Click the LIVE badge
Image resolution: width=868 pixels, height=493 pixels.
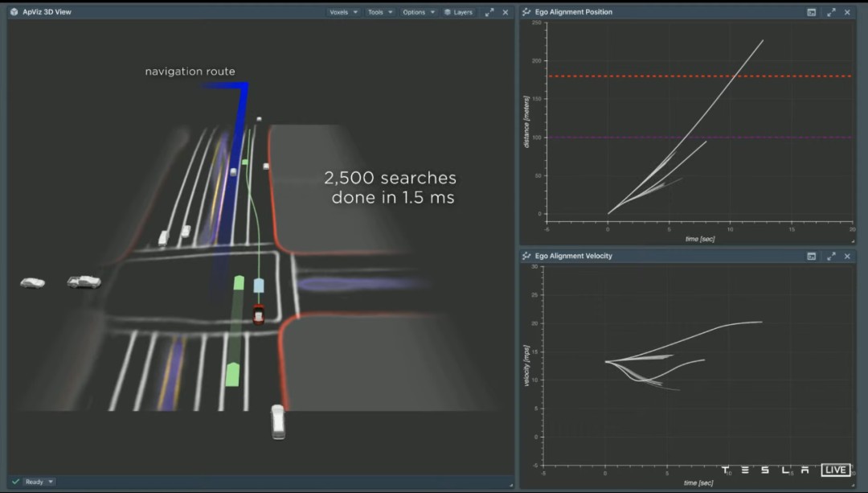click(836, 470)
